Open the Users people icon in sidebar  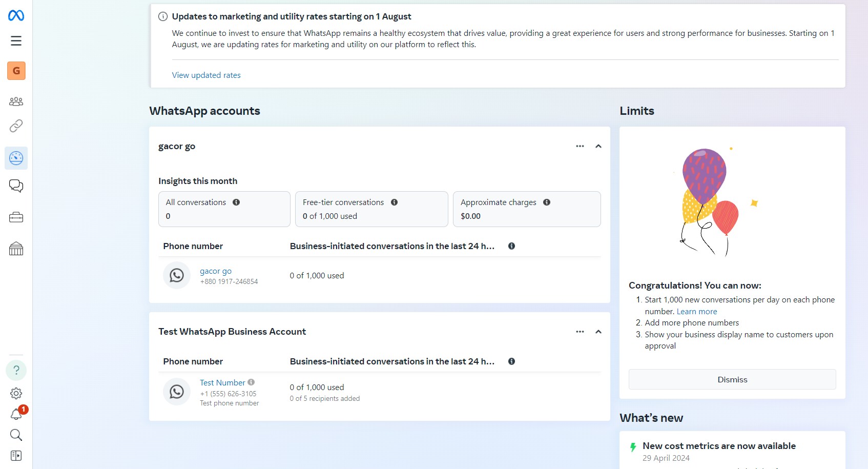tap(16, 101)
